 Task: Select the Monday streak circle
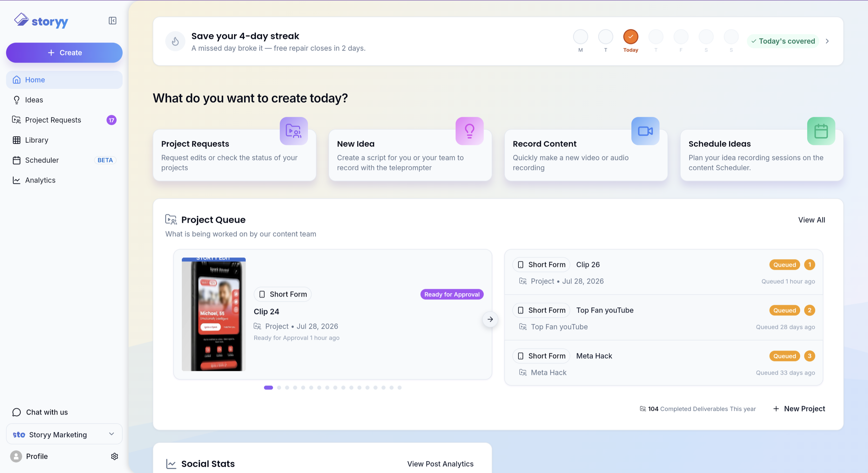(x=580, y=37)
